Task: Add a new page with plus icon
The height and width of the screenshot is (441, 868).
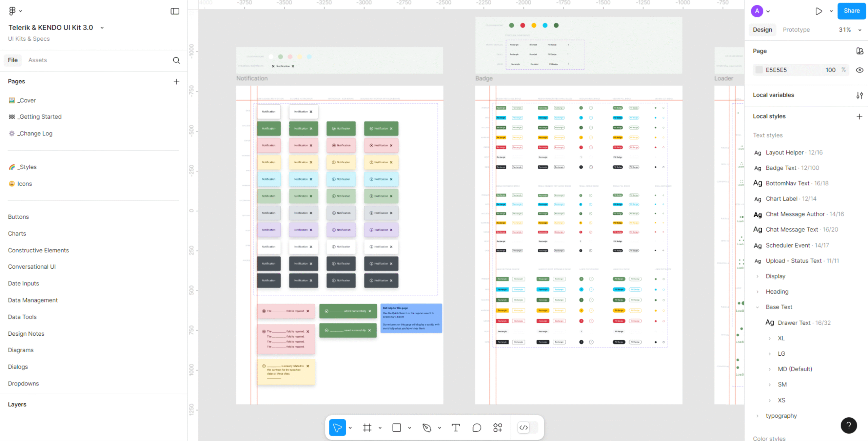Action: click(x=176, y=82)
